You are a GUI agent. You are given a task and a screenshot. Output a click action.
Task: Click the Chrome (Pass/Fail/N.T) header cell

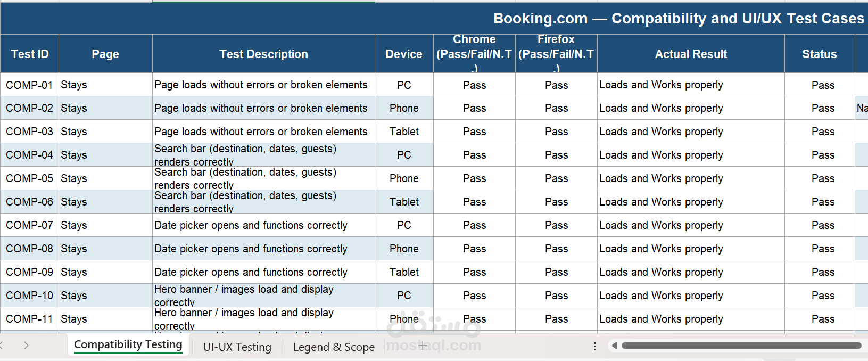(x=474, y=54)
